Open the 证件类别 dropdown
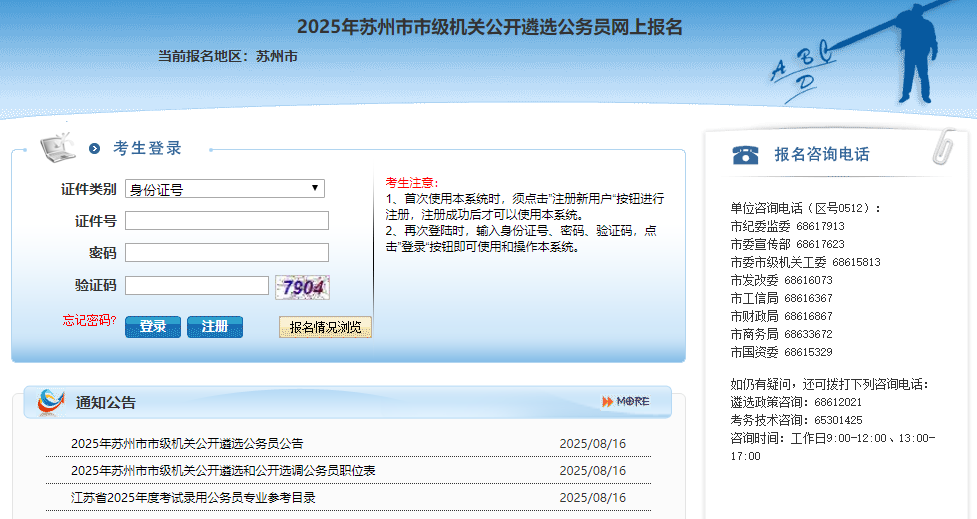The width and height of the screenshot is (977, 519). 224,188
